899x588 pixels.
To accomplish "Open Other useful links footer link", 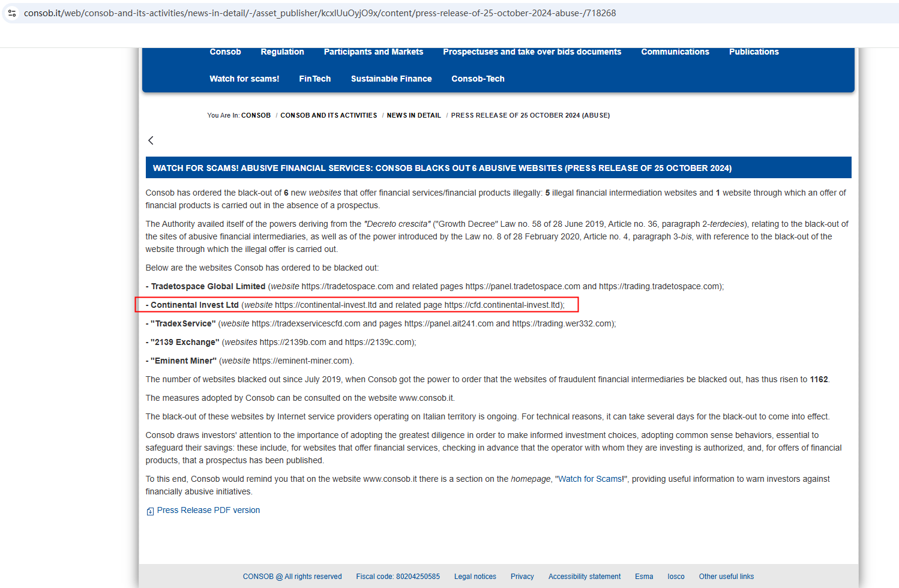I will [x=726, y=577].
